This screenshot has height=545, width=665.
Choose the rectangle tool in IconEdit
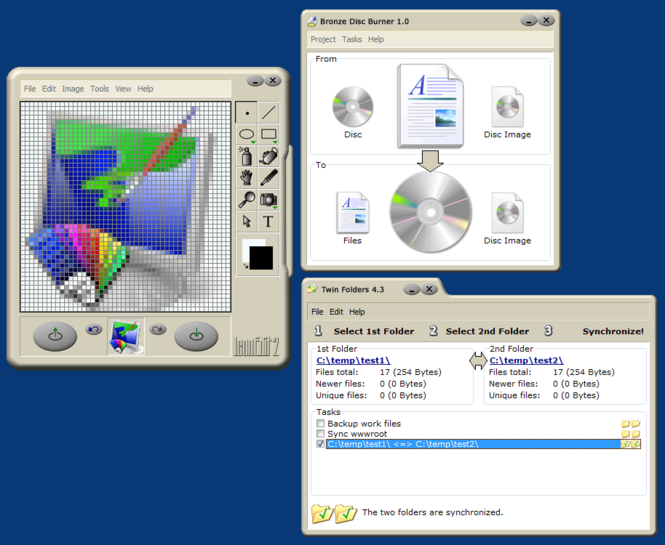(x=268, y=134)
